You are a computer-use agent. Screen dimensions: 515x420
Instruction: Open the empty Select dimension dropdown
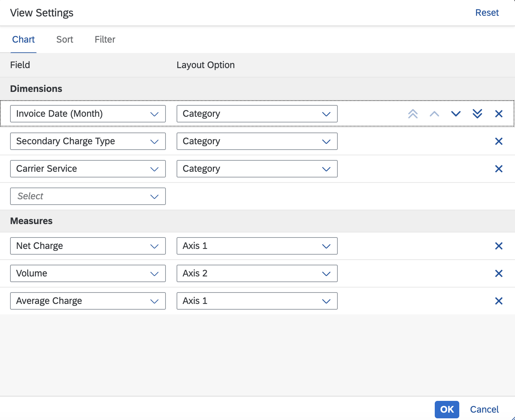[154, 196]
